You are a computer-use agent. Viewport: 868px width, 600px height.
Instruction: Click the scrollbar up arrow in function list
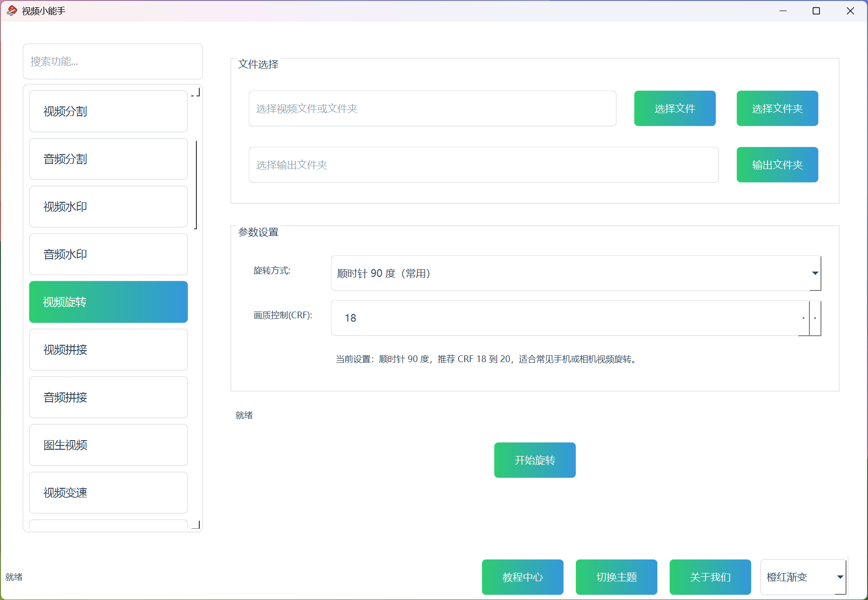(x=196, y=92)
